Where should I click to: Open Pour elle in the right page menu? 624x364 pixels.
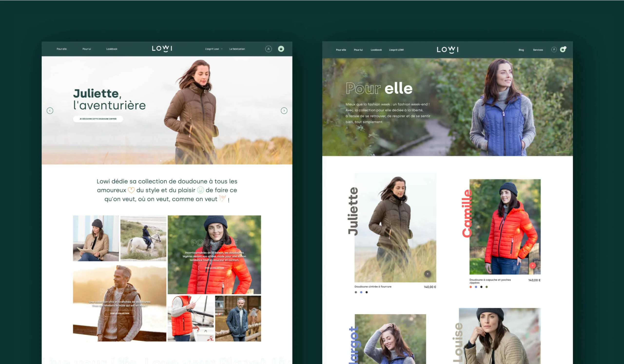341,50
